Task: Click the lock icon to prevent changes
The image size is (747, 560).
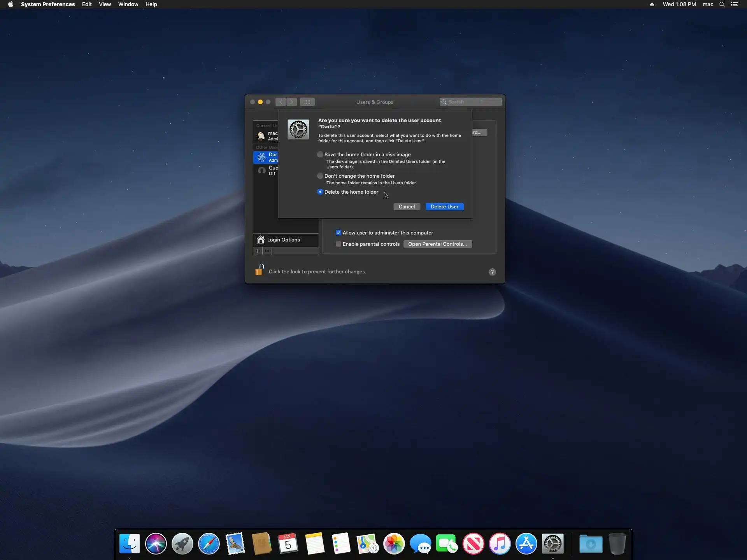Action: (x=259, y=270)
